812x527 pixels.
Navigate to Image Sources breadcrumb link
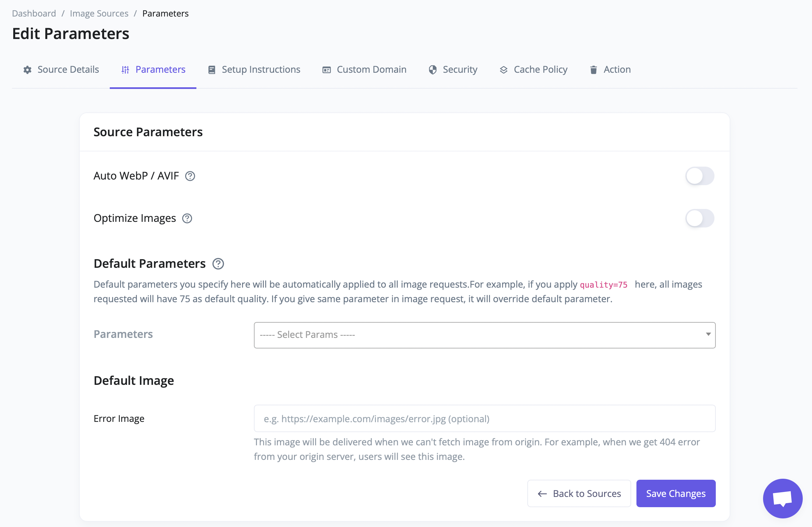pos(99,13)
